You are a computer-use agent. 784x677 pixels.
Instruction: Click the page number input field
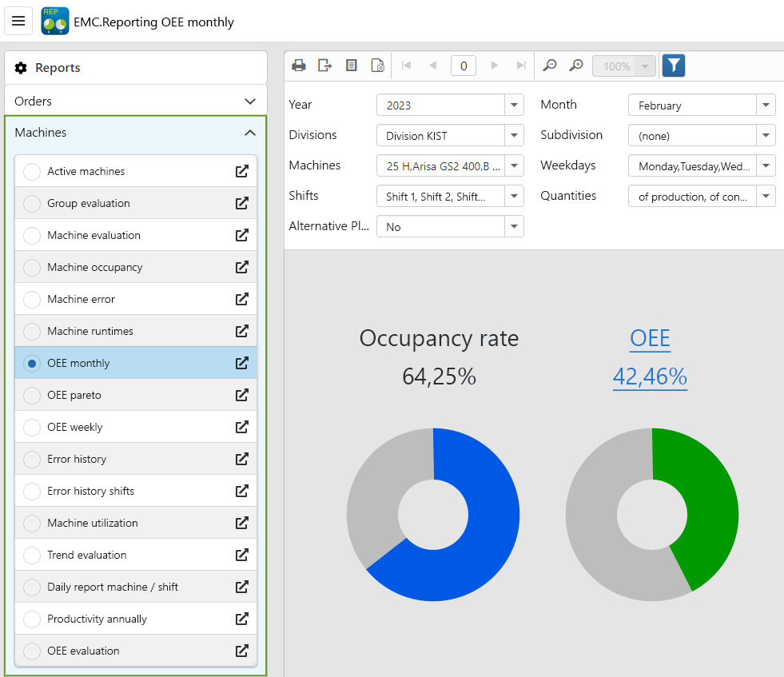tap(464, 66)
